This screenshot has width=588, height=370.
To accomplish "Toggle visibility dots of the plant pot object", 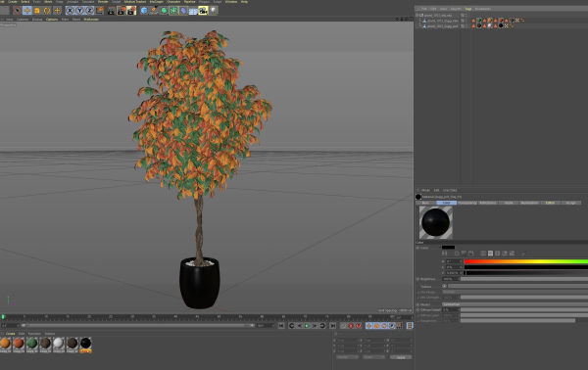I will (466, 26).
